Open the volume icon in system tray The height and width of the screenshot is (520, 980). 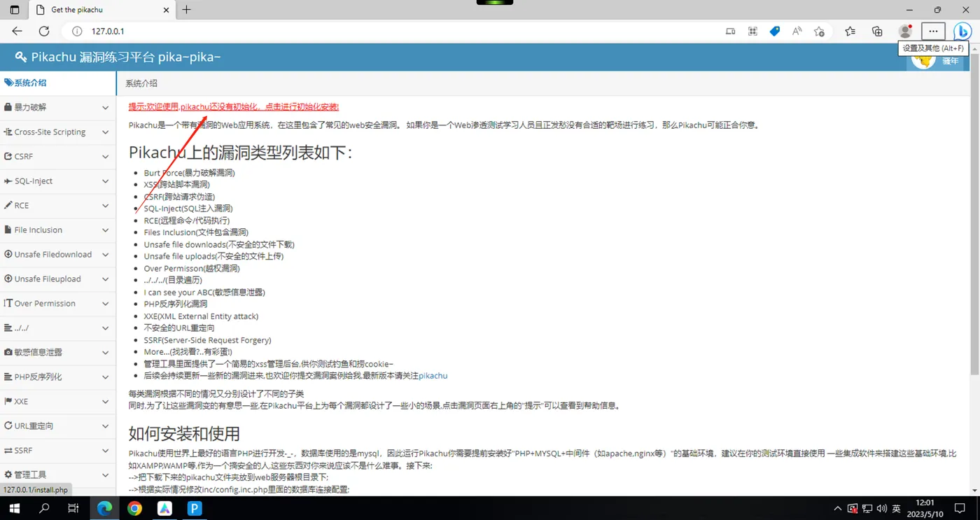pos(882,509)
